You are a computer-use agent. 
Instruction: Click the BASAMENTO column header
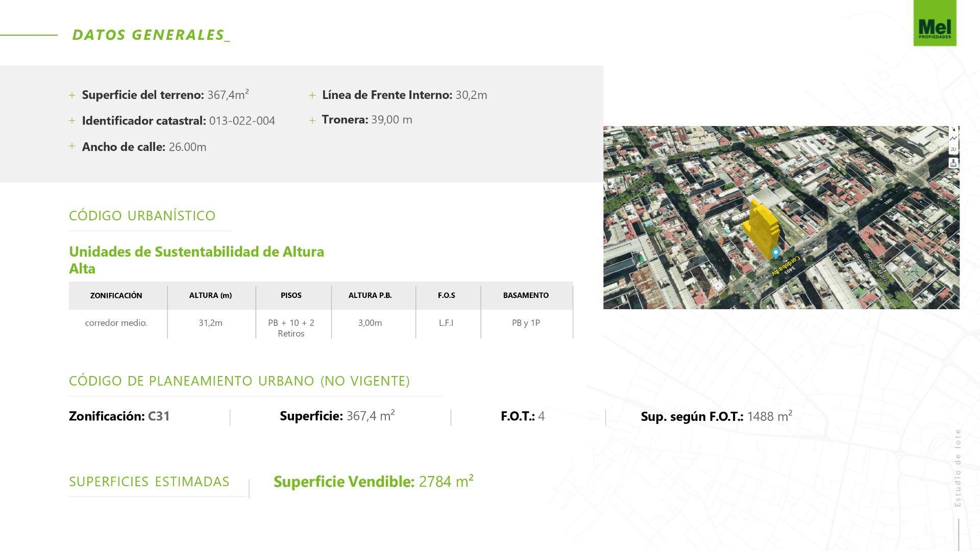(526, 295)
